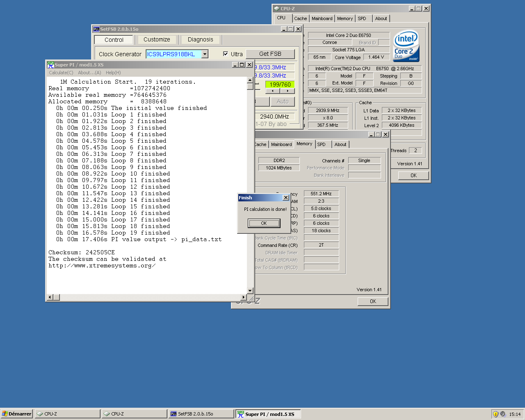525x420 pixels.
Task: Click the 2939.9 MHz core speed field
Action: 328,110
